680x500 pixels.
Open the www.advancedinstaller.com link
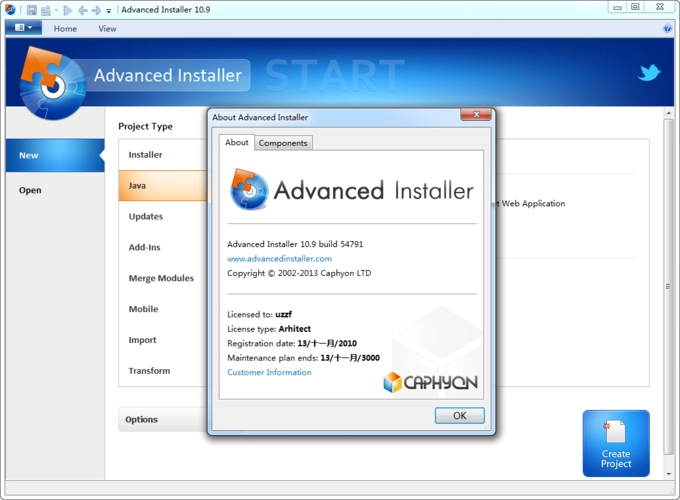point(279,258)
